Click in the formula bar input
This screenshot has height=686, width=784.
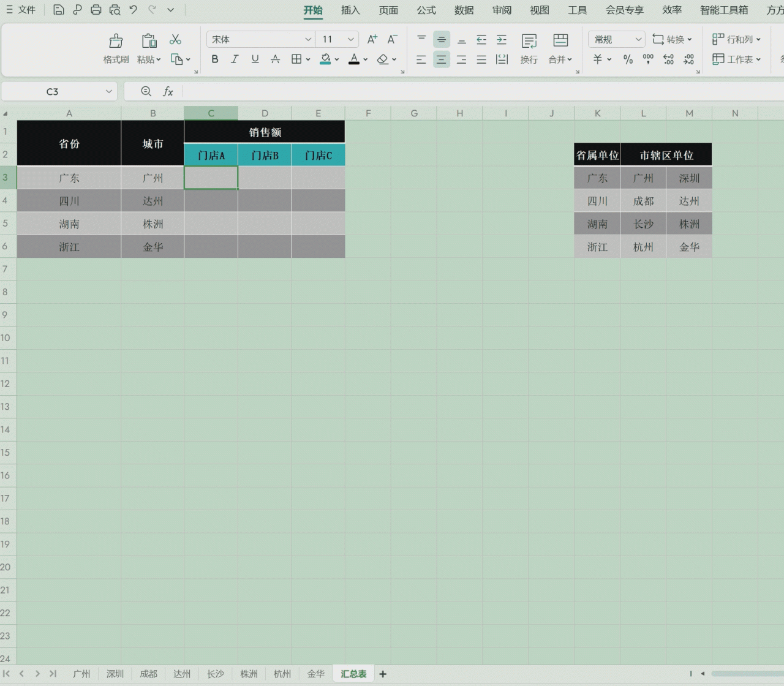point(483,91)
